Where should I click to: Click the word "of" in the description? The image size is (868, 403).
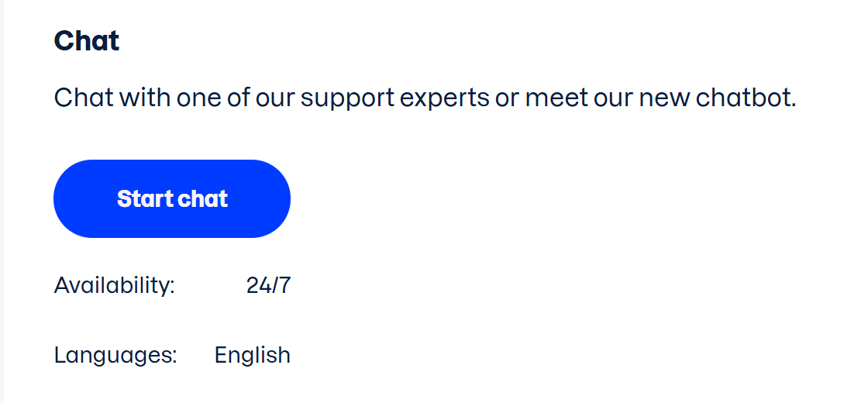pos(236,98)
